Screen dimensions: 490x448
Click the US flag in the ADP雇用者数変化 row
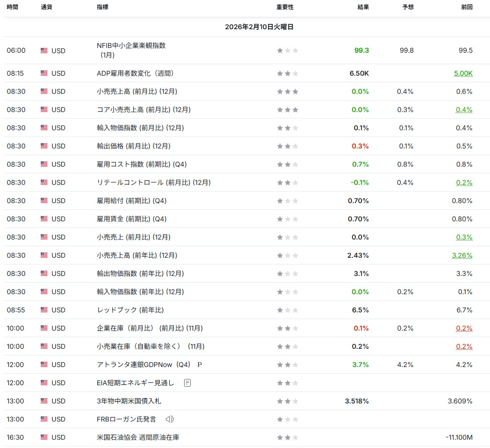[x=45, y=73]
